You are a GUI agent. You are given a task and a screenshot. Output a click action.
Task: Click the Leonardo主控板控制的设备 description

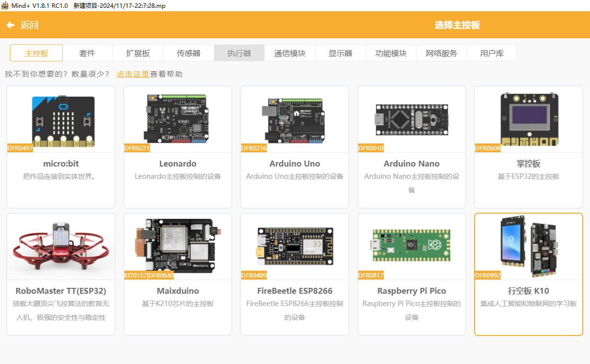click(178, 176)
